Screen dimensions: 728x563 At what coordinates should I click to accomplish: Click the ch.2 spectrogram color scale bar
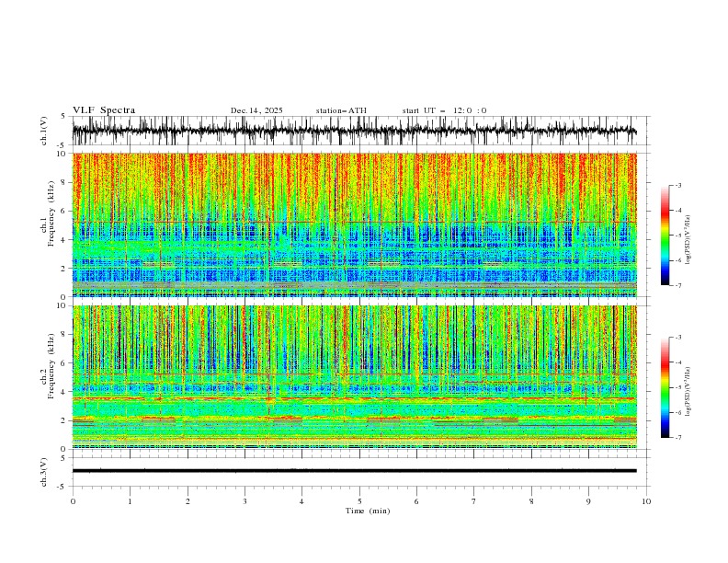pos(665,387)
